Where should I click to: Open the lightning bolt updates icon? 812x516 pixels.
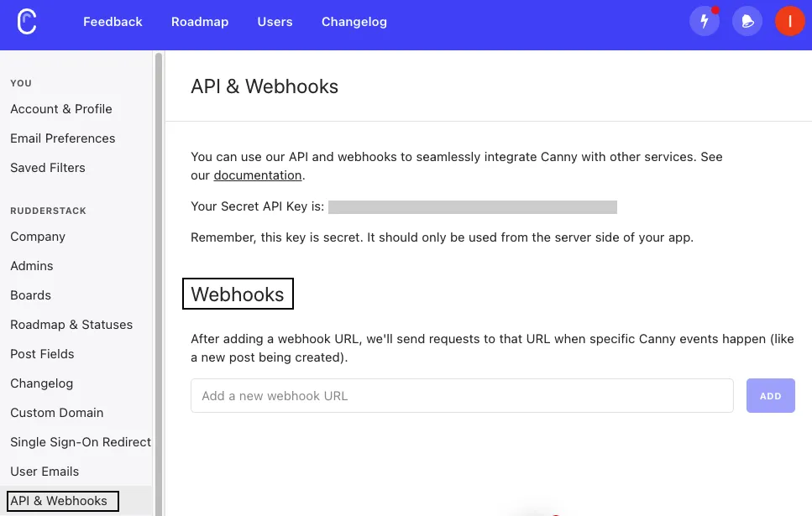click(x=705, y=21)
